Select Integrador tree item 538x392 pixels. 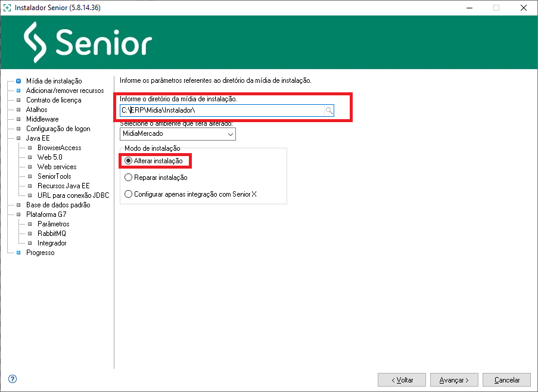tap(52, 243)
